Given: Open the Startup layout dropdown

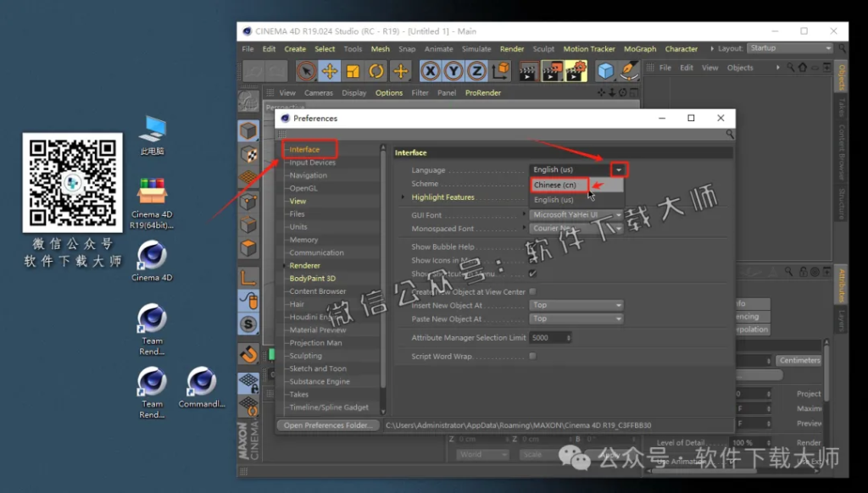Looking at the screenshot, I should pos(788,48).
